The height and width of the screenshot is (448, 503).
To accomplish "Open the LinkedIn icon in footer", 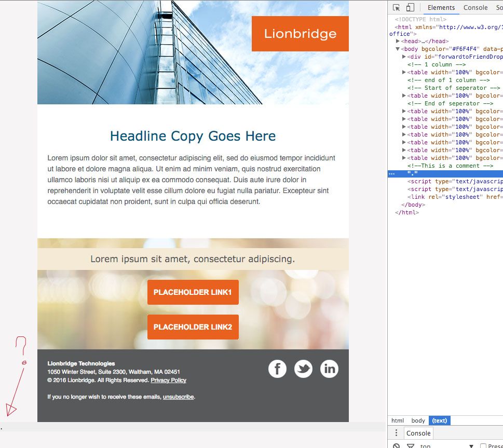I will [329, 369].
